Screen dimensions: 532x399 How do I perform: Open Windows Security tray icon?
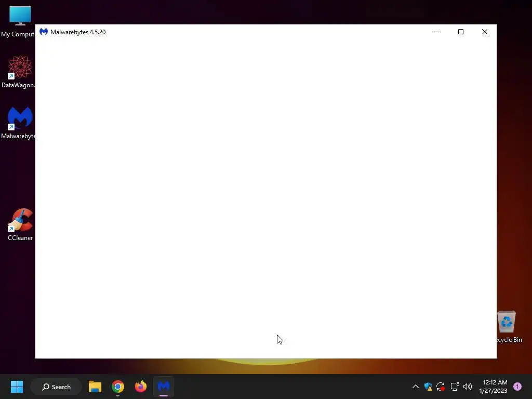(428, 387)
